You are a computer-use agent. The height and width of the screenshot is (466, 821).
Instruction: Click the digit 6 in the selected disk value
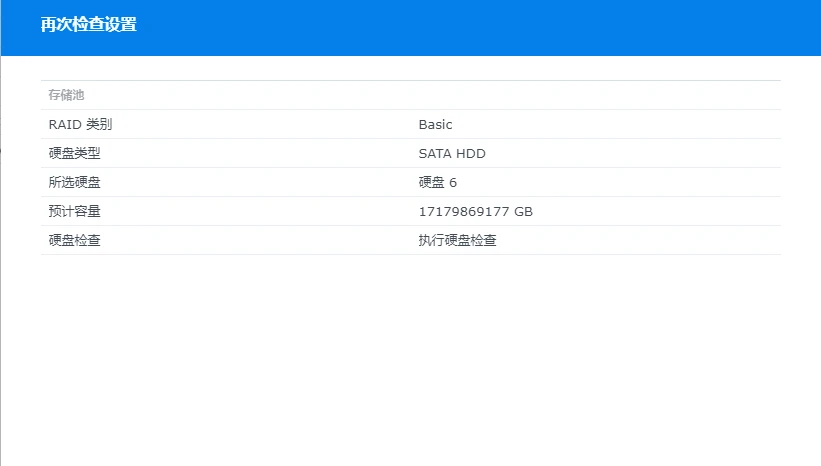point(453,183)
